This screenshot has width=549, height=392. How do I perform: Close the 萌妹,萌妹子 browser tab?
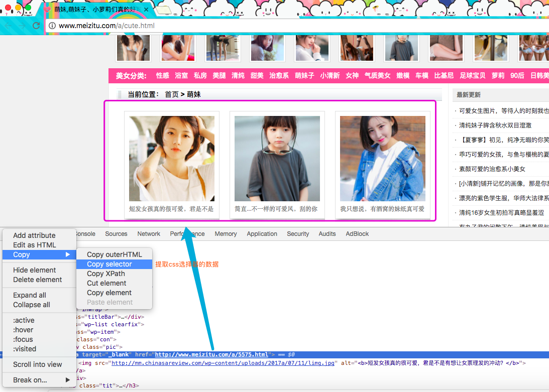tap(146, 10)
